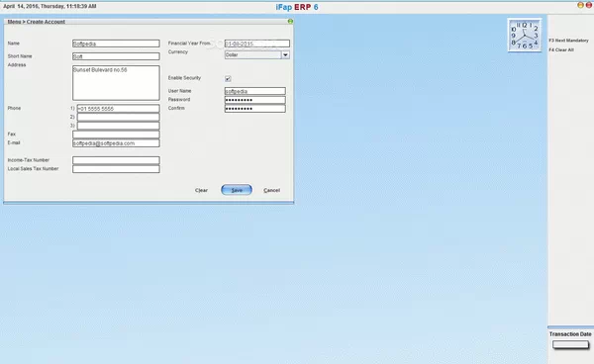The image size is (594, 364).
Task: Click the Save button
Action: (237, 190)
